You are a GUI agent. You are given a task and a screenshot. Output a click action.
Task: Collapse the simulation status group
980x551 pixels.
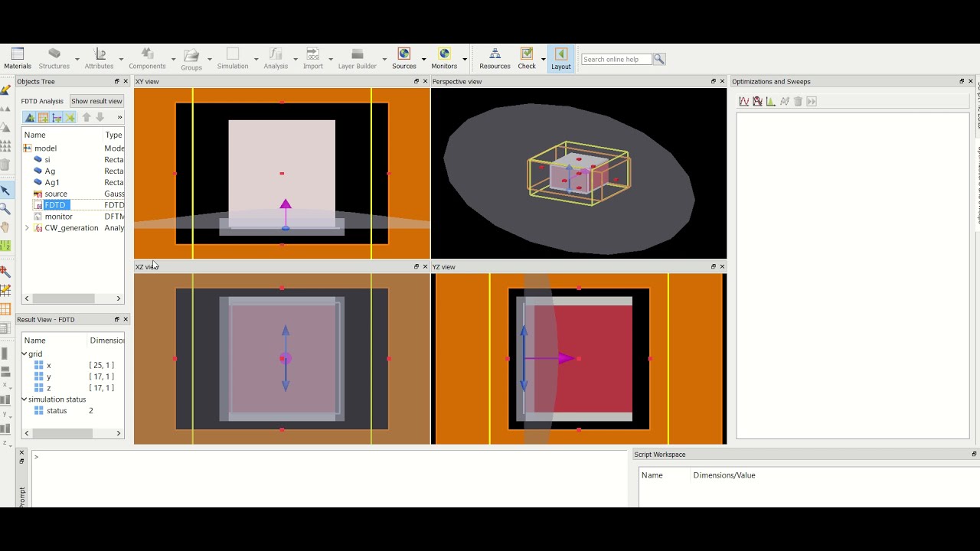point(24,399)
